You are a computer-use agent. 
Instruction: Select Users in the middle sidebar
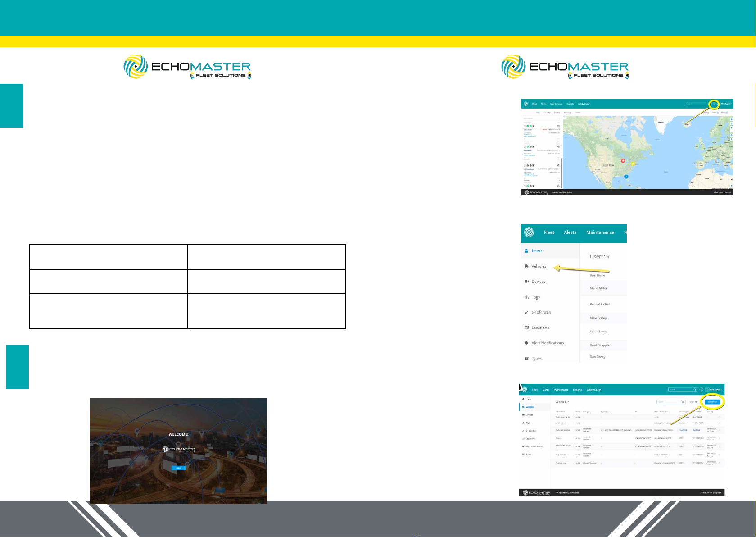[537, 251]
